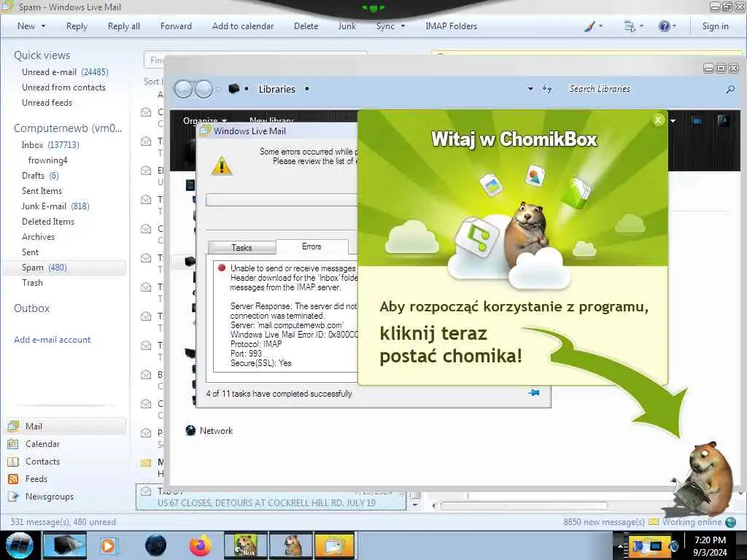The width and height of the screenshot is (747, 560).
Task: Click the pin icon in error dialog
Action: [x=534, y=393]
